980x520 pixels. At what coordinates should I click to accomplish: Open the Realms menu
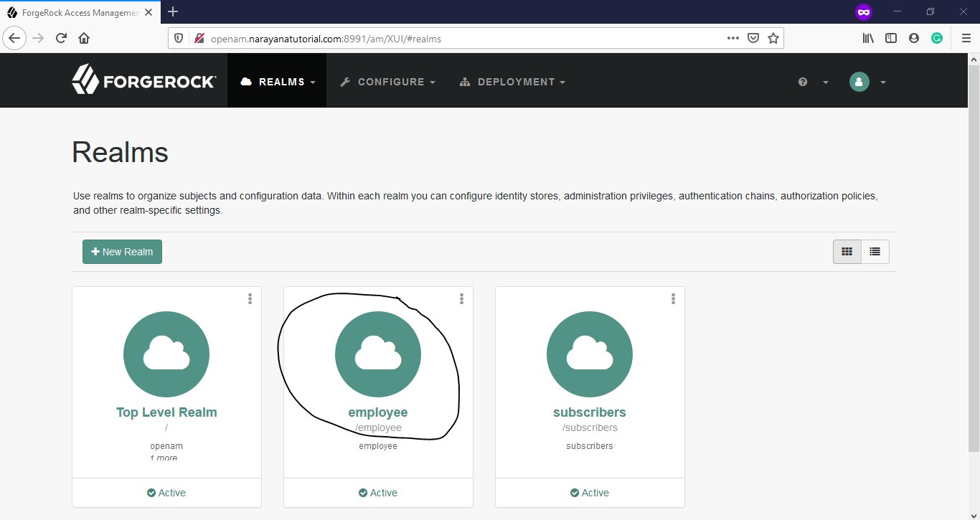point(277,82)
